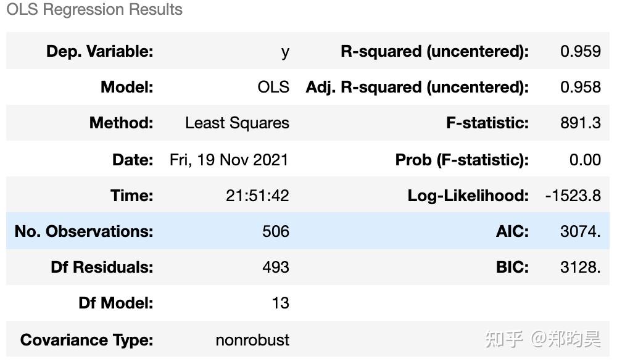Click the Covariance Type value nonrobust
Screen dimensions: 617x364
click(x=252, y=341)
